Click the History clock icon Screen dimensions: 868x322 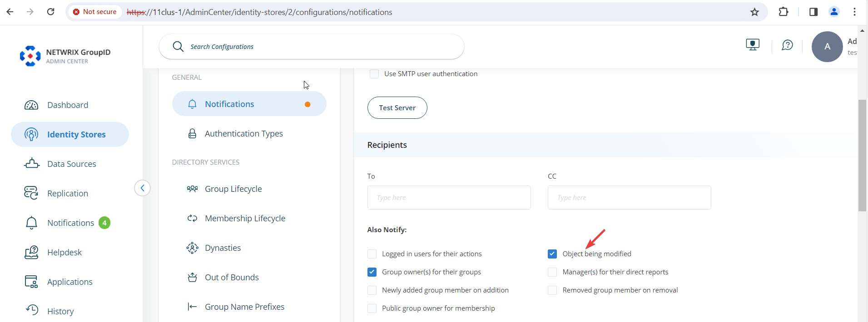tap(32, 310)
